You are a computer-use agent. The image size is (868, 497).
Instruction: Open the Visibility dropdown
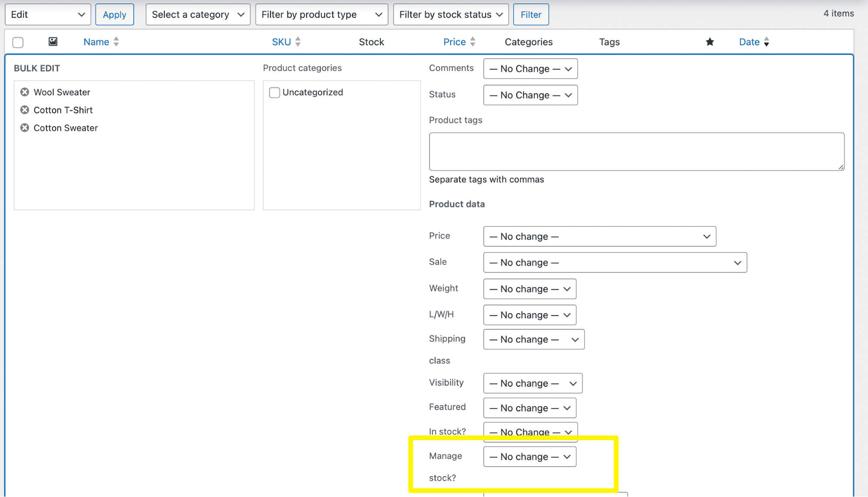coord(533,383)
